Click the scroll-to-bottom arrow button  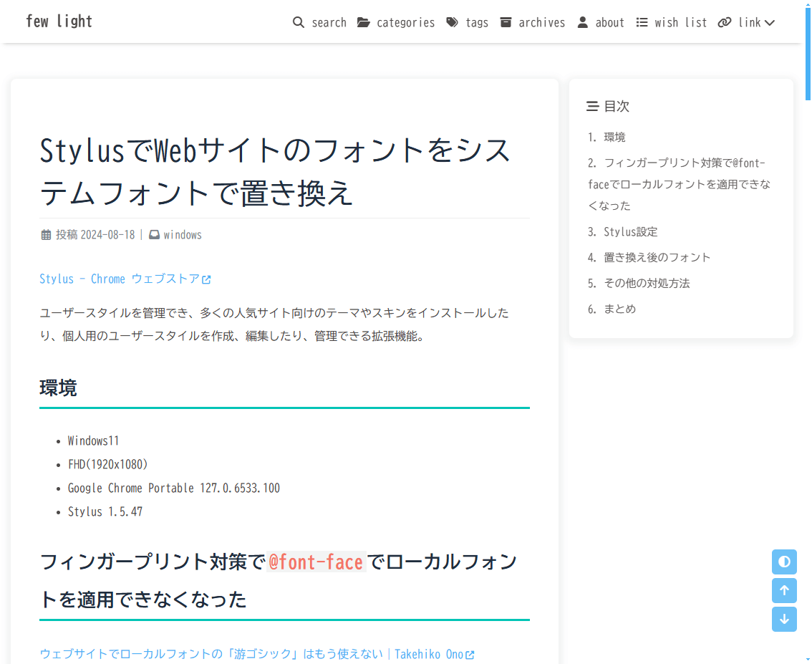(x=784, y=619)
